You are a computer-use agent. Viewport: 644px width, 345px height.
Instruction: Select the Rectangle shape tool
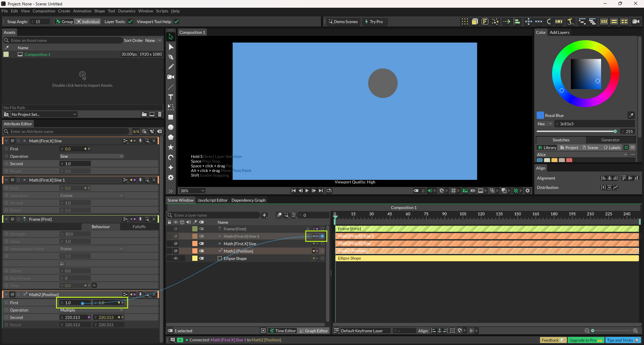click(171, 117)
